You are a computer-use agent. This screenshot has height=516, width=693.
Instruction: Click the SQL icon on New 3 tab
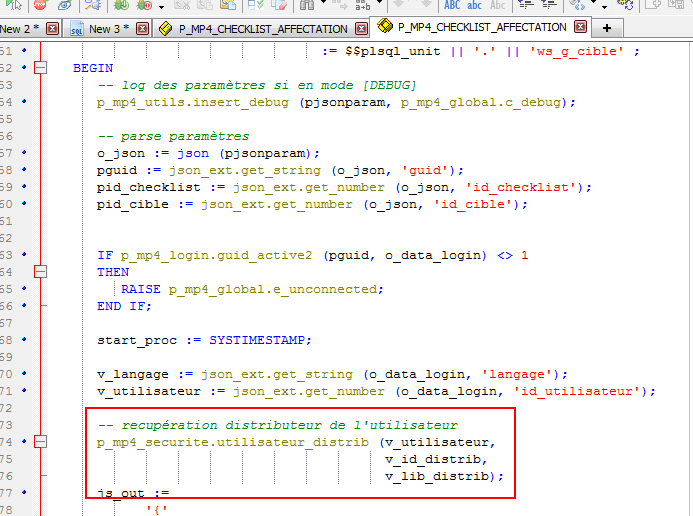pyautogui.click(x=76, y=29)
